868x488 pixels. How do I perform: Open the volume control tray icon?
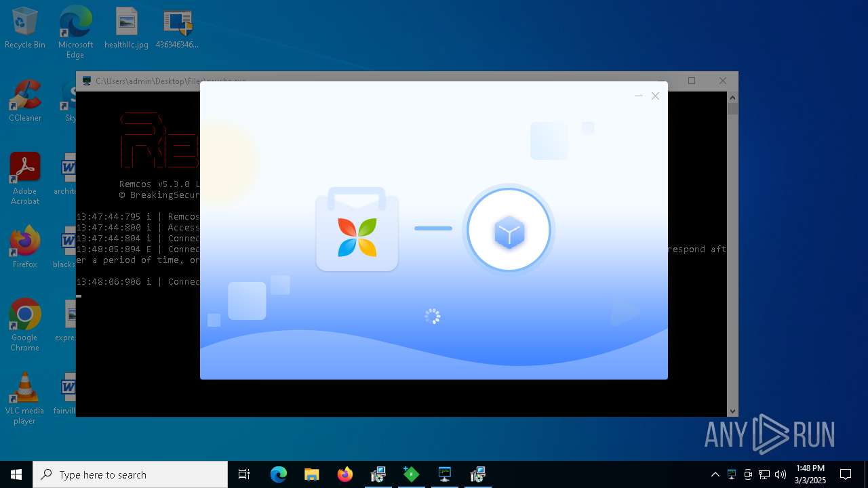tap(781, 474)
